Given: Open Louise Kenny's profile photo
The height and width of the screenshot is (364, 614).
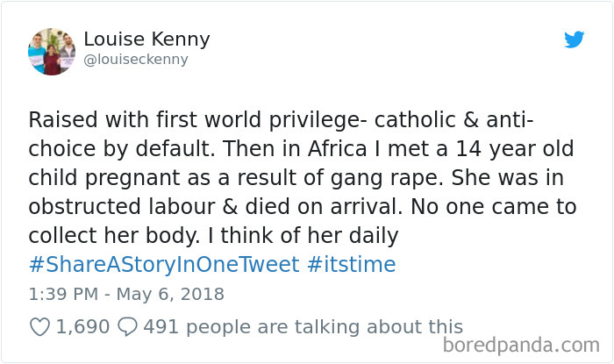Looking at the screenshot, I should point(52,52).
